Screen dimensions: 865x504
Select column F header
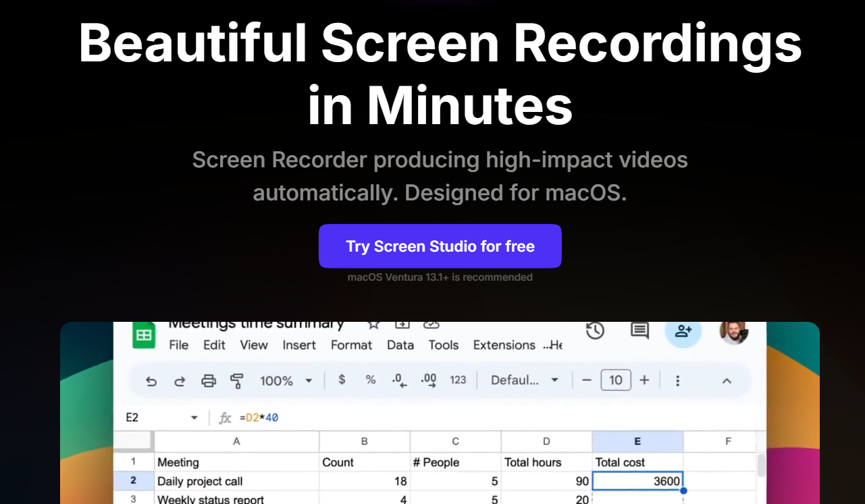pos(728,441)
